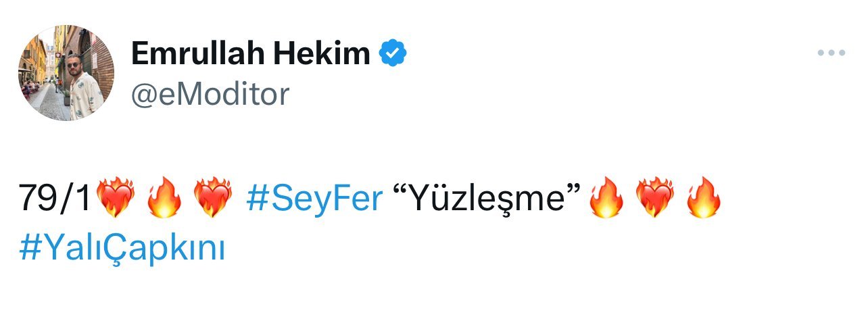Viewport: 868px width, 319px height.
Task: Click the fire emoji between the first two hearts
Action: click(164, 199)
